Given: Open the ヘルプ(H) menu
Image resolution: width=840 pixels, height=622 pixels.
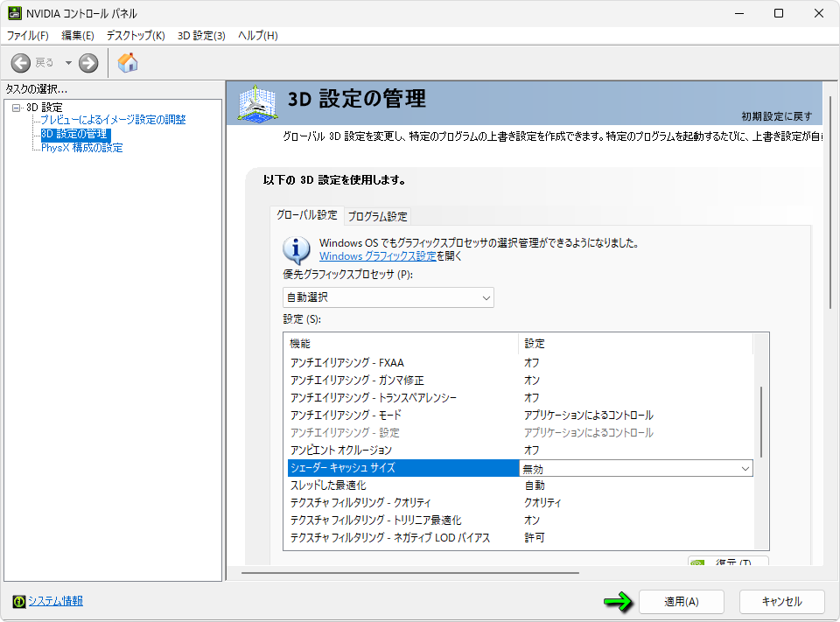Looking at the screenshot, I should click(x=257, y=36).
